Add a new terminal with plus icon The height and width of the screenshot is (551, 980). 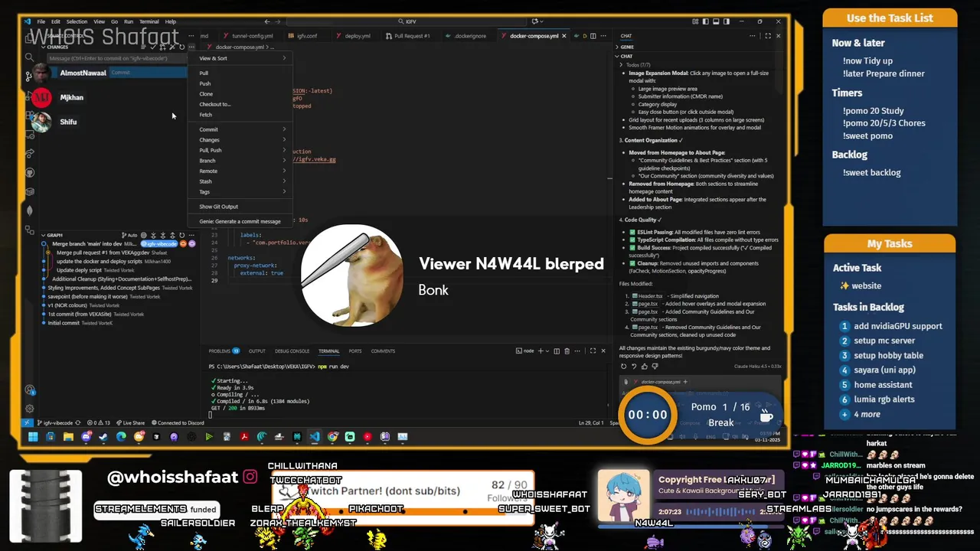coord(541,350)
